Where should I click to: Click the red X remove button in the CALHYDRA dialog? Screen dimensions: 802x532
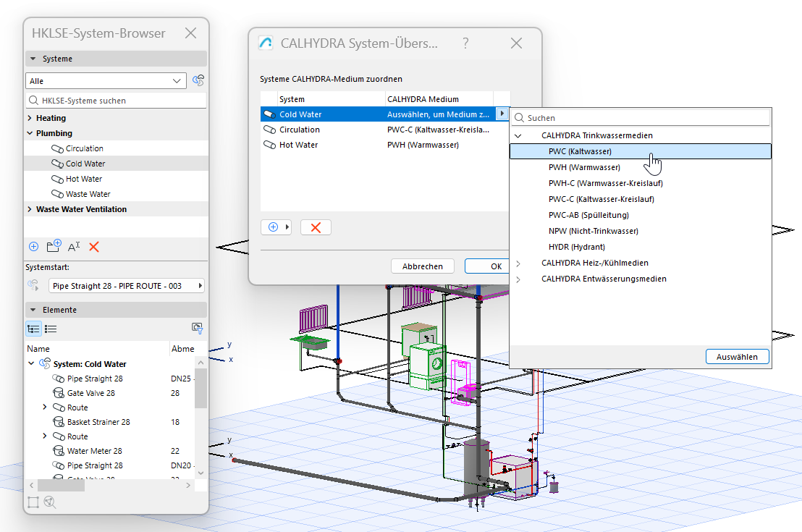click(316, 227)
